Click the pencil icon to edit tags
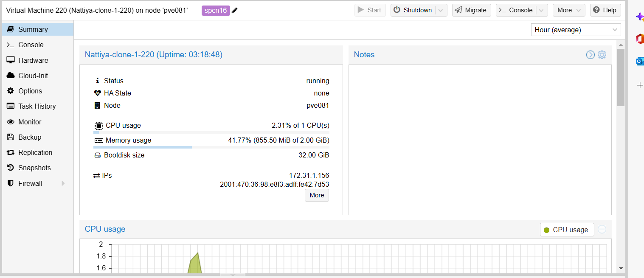 (x=235, y=10)
